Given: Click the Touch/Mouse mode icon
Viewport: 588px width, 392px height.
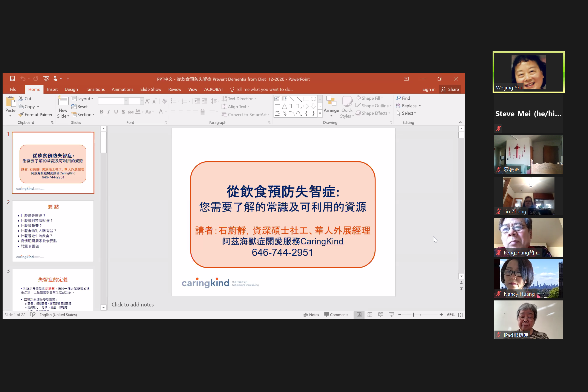Looking at the screenshot, I should click(55, 79).
